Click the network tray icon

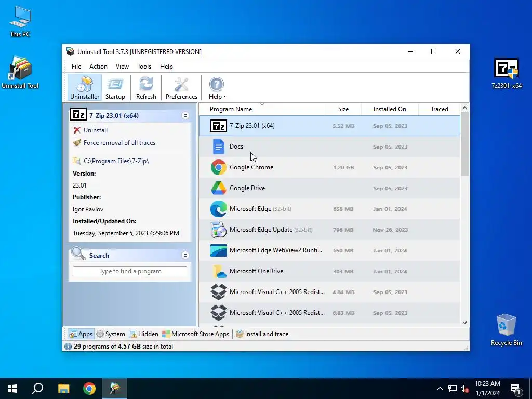pos(453,389)
